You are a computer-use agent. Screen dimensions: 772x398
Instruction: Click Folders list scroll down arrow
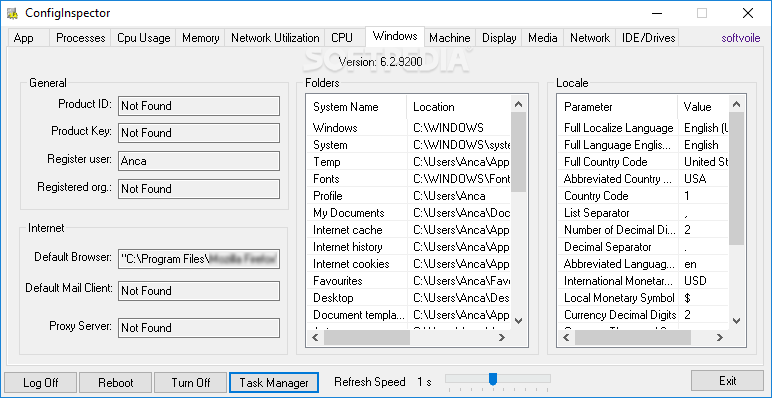coord(518,321)
